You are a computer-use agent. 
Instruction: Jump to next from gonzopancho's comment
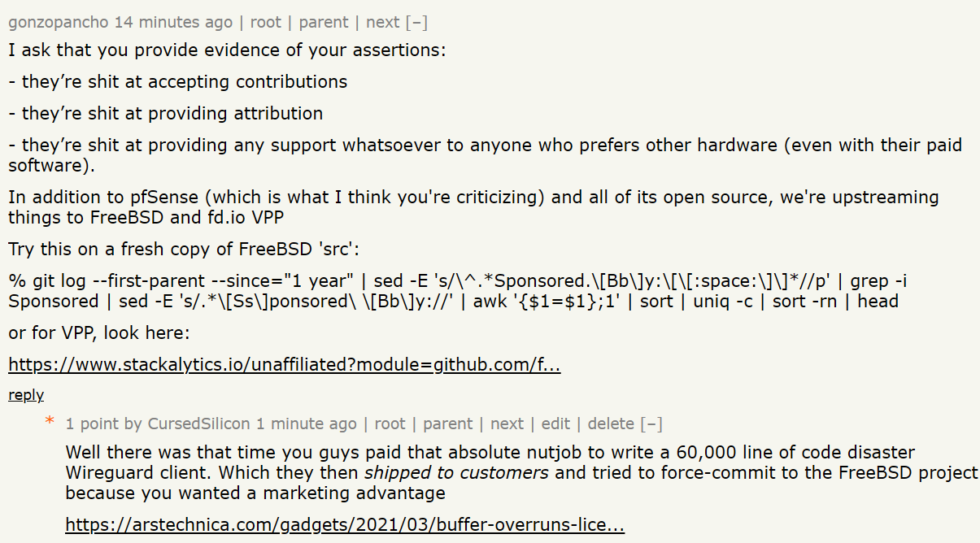(383, 23)
